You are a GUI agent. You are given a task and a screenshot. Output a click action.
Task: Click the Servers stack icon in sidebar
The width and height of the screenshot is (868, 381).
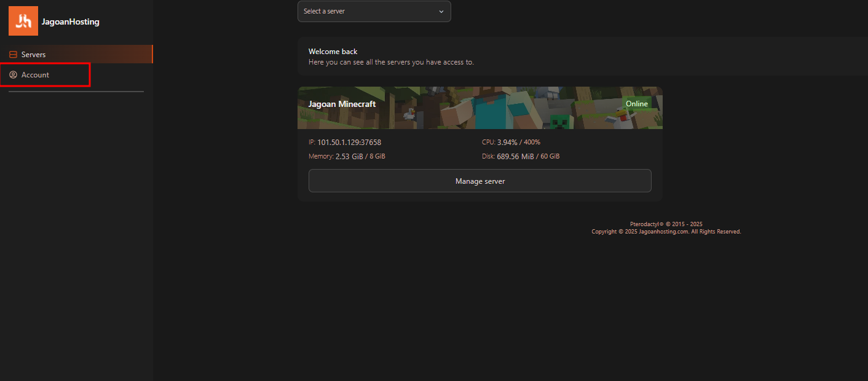pos(13,55)
